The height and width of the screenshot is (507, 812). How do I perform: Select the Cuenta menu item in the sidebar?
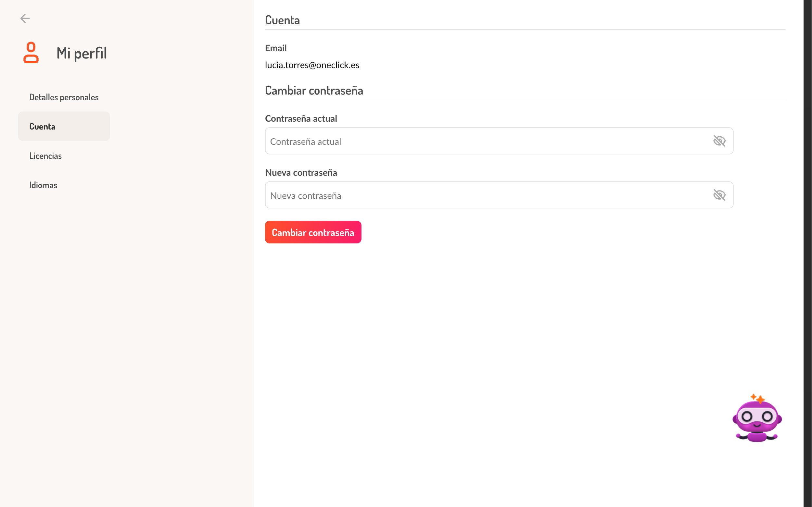(64, 126)
